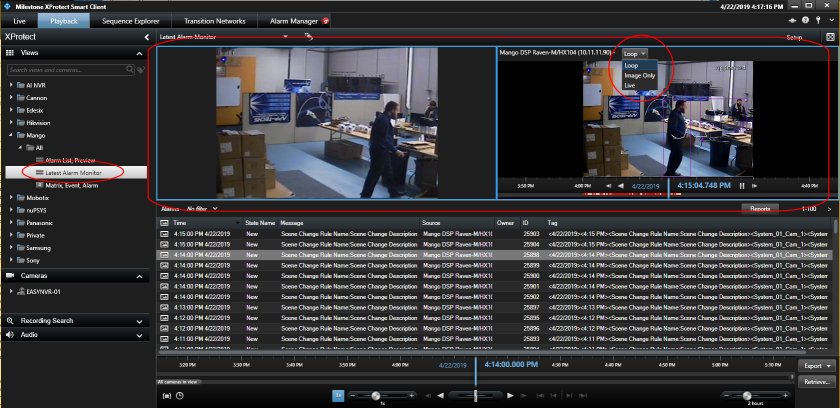This screenshot has width=840, height=408.
Task: Open the Loop mode dropdown
Action: click(635, 54)
